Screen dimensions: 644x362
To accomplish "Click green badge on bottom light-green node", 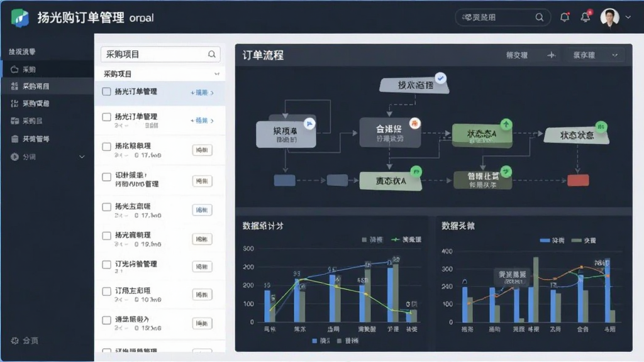I will [x=416, y=172].
